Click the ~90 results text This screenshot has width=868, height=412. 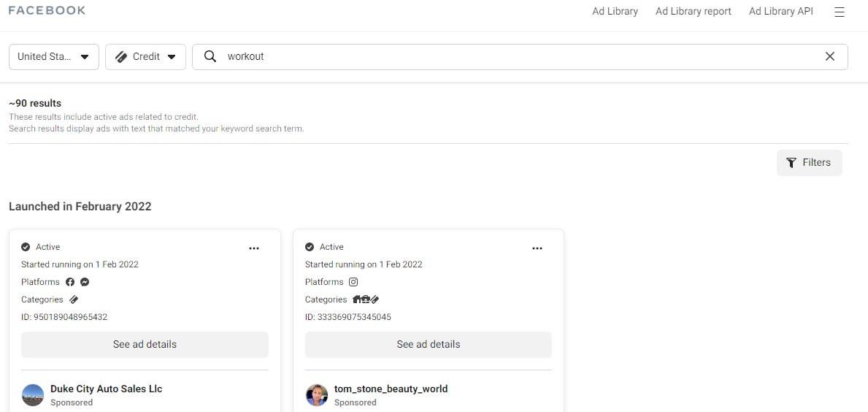(x=35, y=104)
